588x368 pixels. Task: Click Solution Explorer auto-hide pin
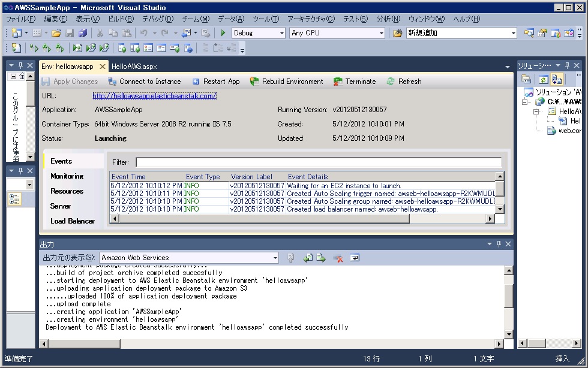coord(568,65)
